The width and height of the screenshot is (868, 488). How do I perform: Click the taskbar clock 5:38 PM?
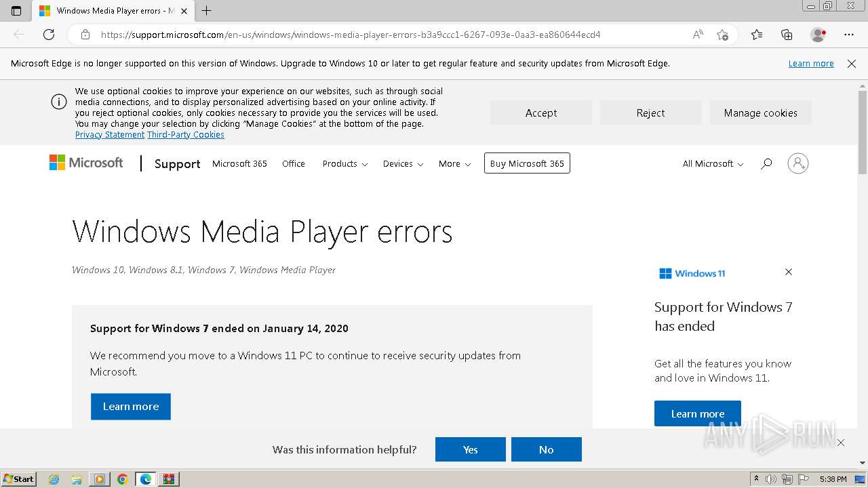click(833, 479)
